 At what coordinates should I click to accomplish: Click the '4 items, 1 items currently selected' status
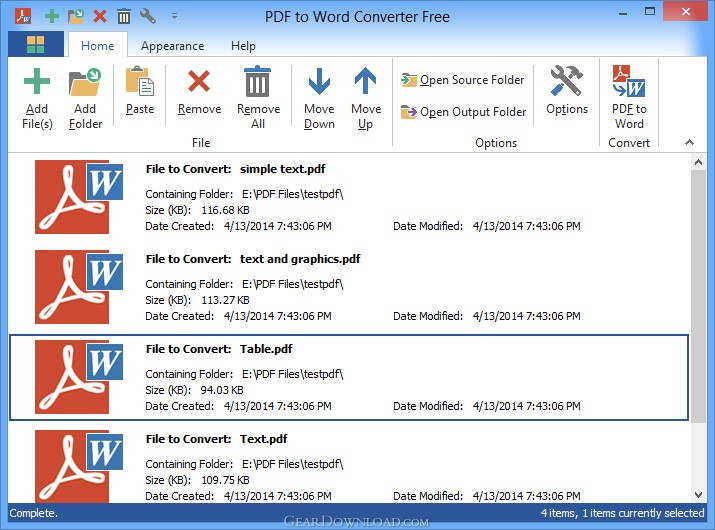coord(622,513)
